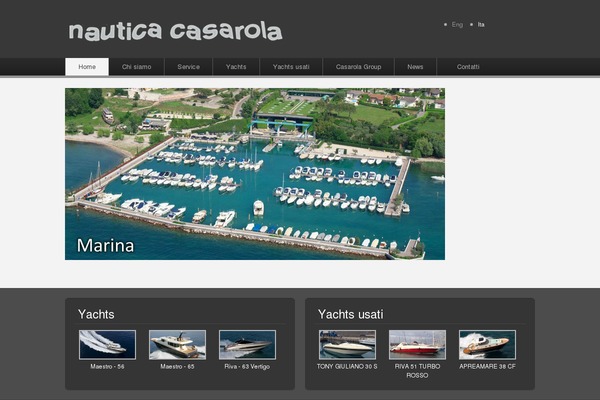Image resolution: width=600 pixels, height=400 pixels.
Task: Go to the News page
Action: pyautogui.click(x=415, y=67)
